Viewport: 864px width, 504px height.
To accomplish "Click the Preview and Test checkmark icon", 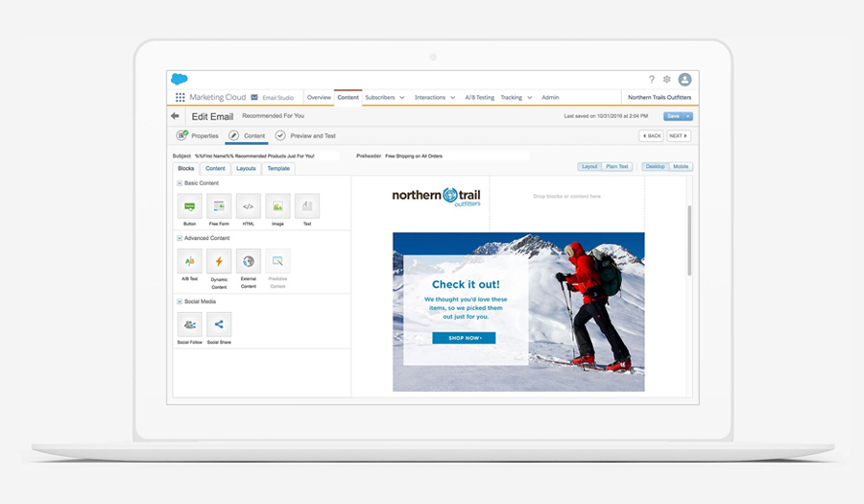I will tap(280, 135).
